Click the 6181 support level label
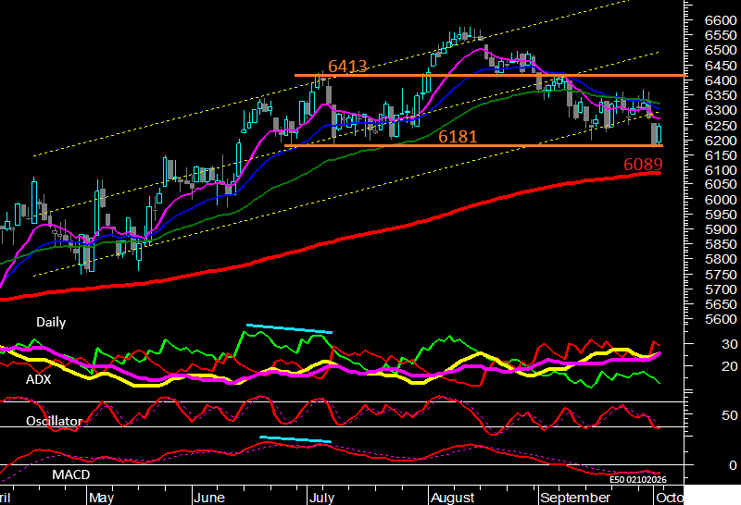The image size is (741, 505). 457,137
